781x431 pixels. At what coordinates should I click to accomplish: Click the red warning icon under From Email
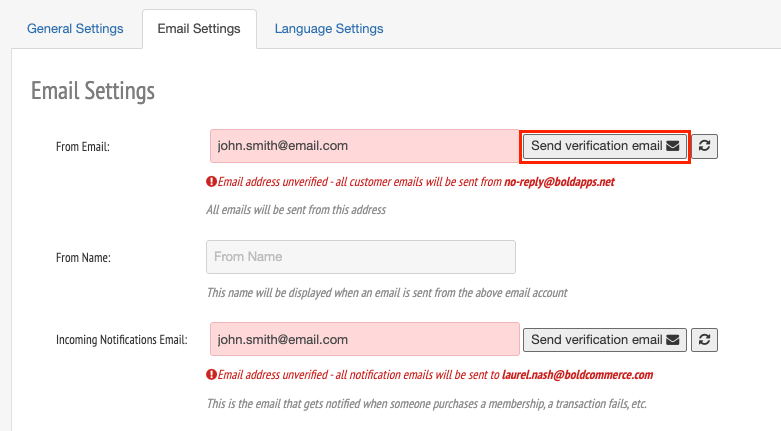click(x=211, y=181)
